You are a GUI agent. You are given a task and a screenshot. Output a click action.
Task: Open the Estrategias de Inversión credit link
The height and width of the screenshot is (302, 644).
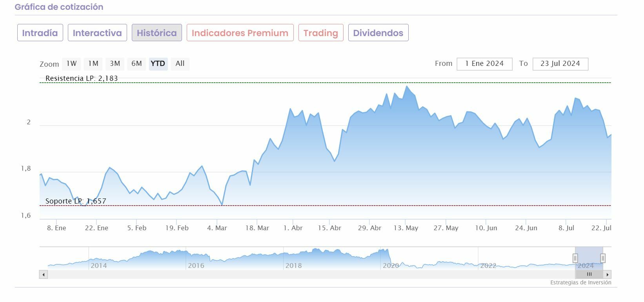[x=580, y=283]
